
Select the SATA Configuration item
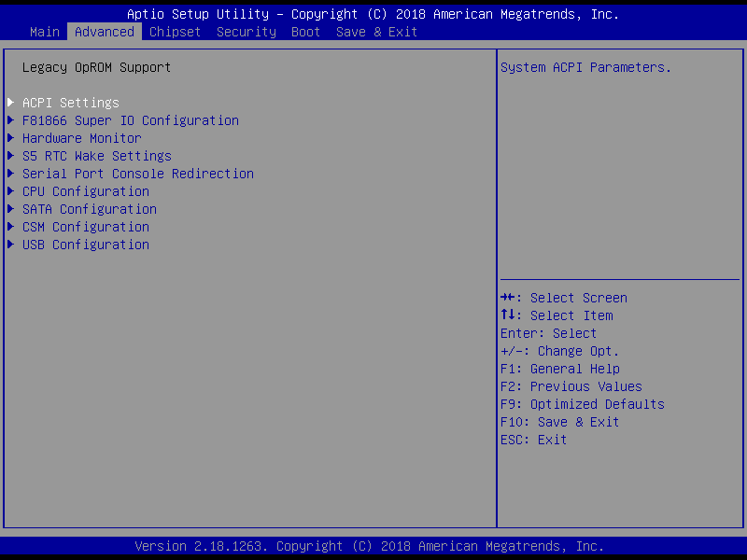coord(89,209)
